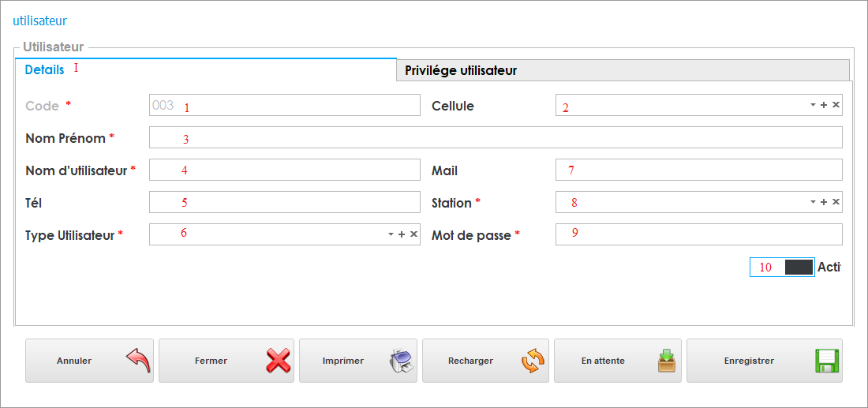Screen dimensions: 868x408
Task: Select the Details tab
Action: click(44, 69)
